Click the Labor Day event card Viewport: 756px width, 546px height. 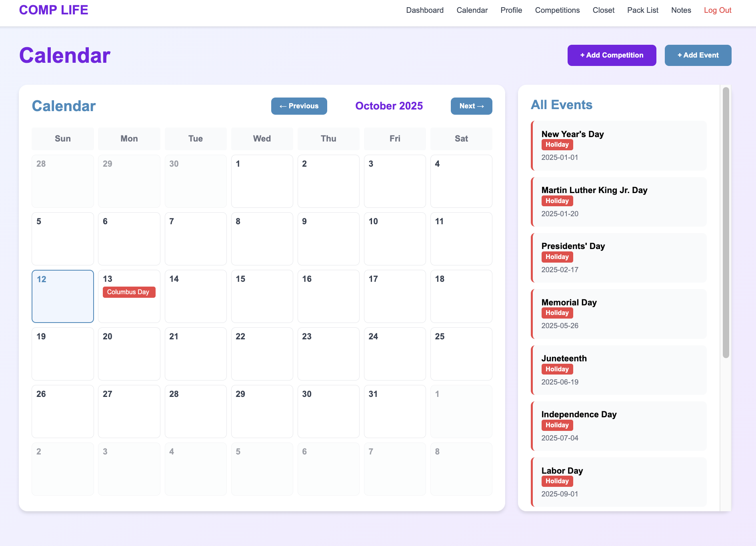pos(619,482)
